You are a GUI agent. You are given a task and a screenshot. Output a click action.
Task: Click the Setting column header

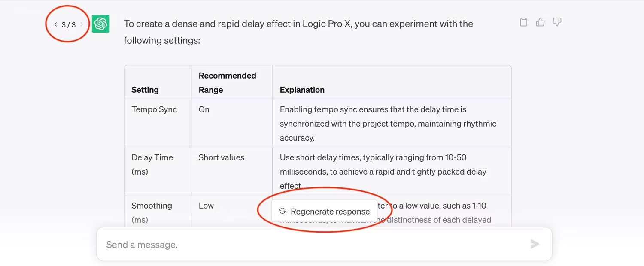pos(145,90)
